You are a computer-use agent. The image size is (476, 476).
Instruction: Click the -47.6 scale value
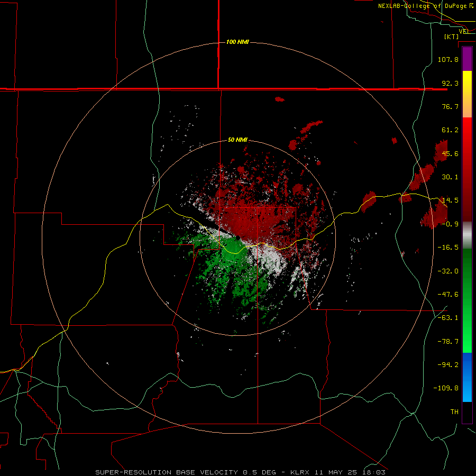(x=448, y=295)
